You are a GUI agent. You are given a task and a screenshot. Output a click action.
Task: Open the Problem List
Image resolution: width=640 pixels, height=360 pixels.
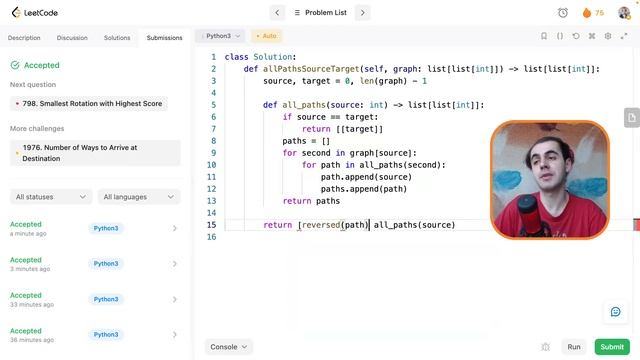coord(320,13)
